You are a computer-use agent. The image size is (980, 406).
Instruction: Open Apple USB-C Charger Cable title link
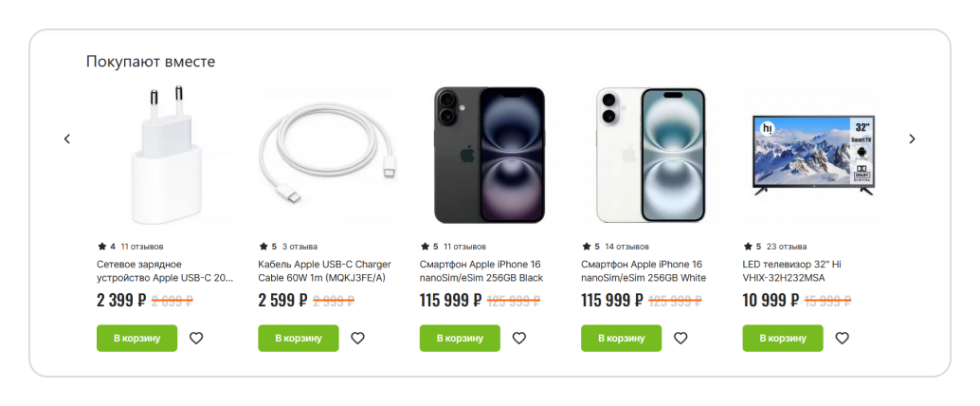(324, 270)
